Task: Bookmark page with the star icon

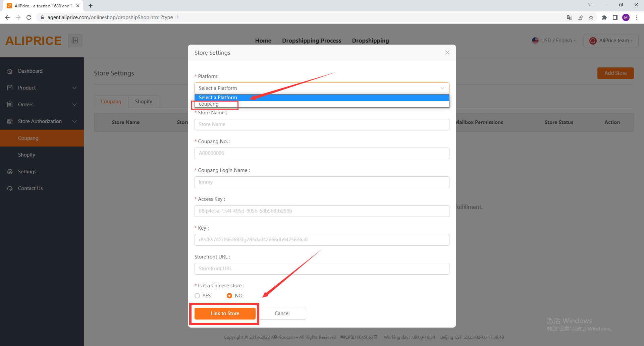Action: click(591, 17)
